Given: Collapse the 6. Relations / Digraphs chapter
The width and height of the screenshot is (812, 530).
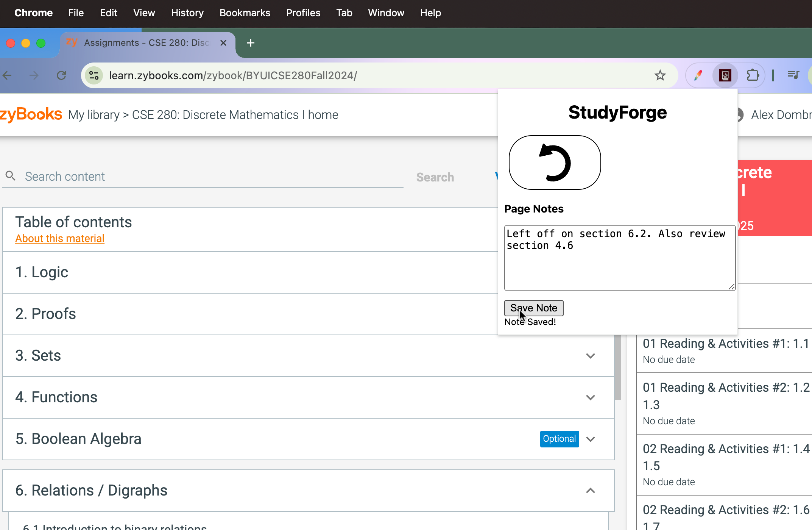Looking at the screenshot, I should point(591,490).
